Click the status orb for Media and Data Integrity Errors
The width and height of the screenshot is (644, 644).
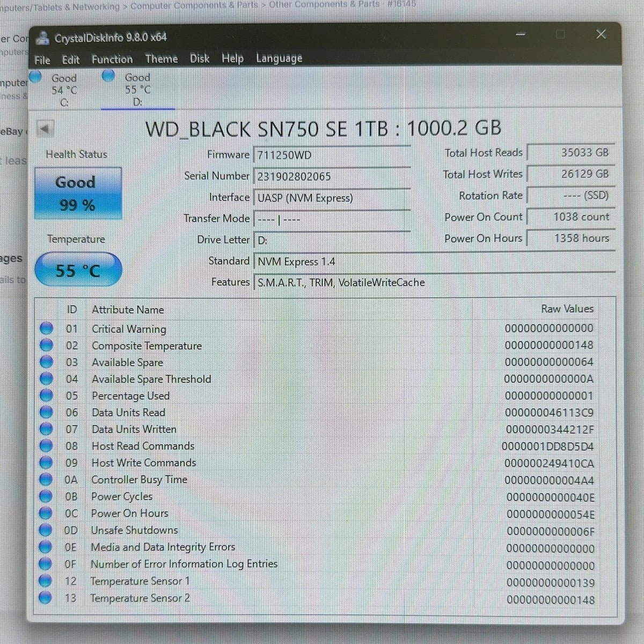coord(46,547)
